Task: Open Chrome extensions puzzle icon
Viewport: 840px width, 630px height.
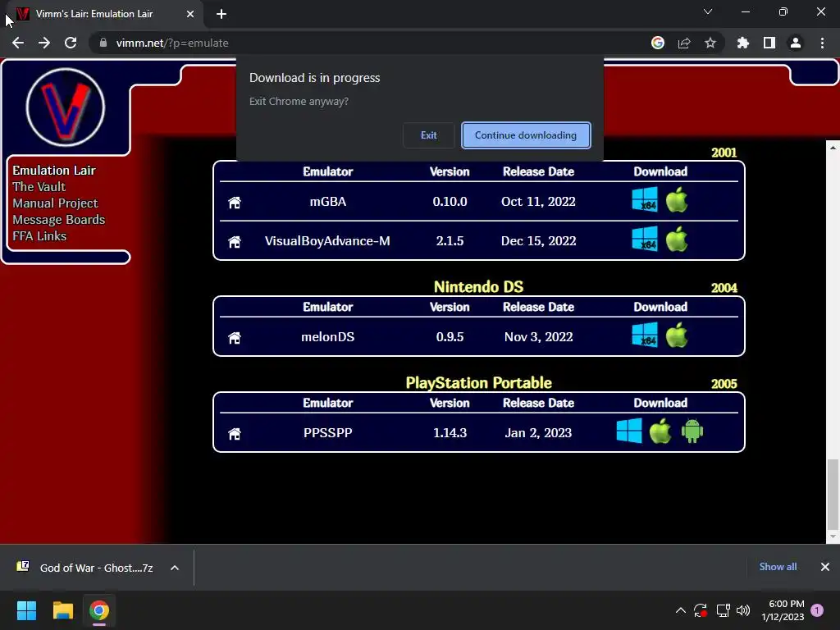Action: 743,43
